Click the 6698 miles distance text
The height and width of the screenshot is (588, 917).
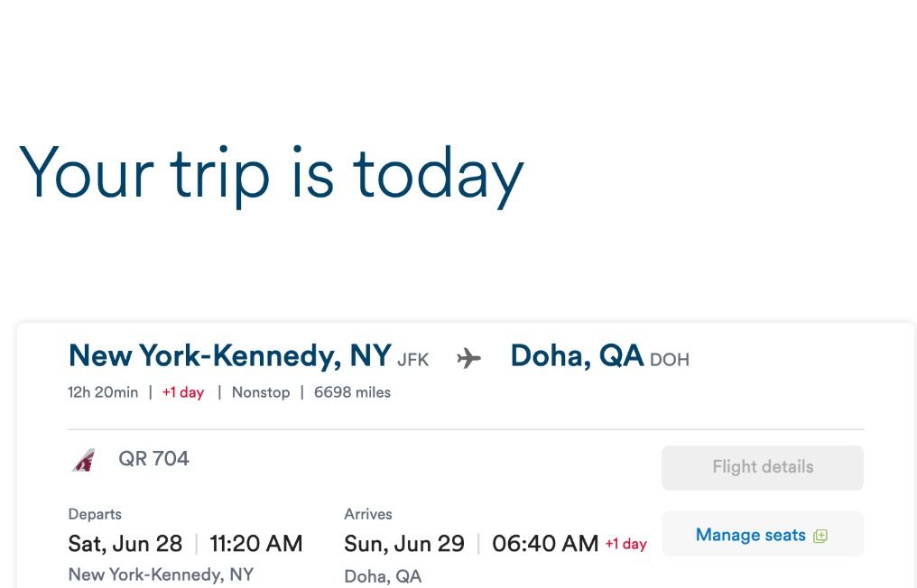pyautogui.click(x=352, y=392)
